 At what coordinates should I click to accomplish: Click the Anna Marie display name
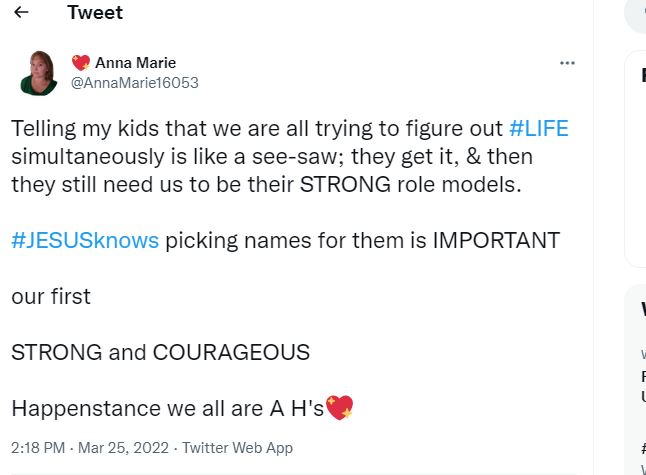[x=135, y=63]
